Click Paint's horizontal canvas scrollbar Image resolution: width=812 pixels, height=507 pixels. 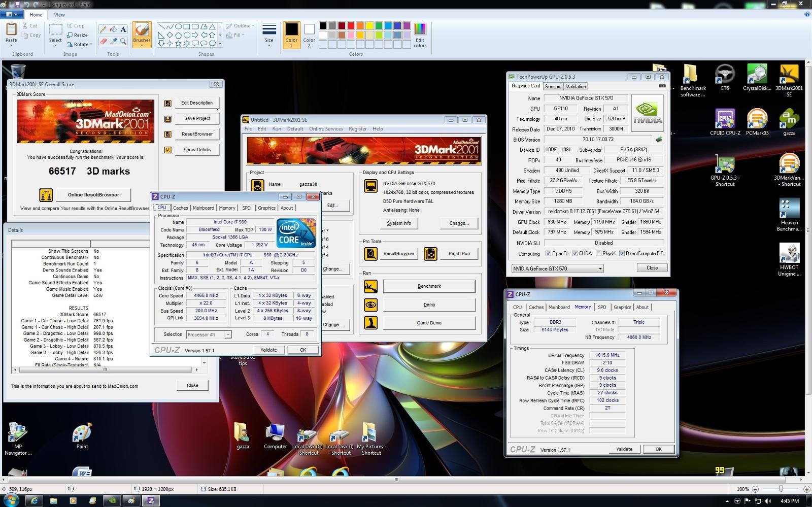pyautogui.click(x=396, y=479)
